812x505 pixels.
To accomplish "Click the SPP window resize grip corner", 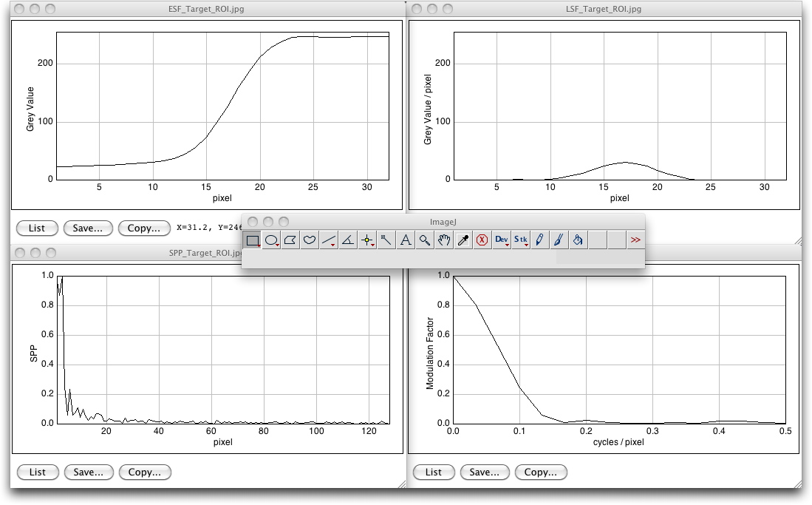I will [x=402, y=484].
